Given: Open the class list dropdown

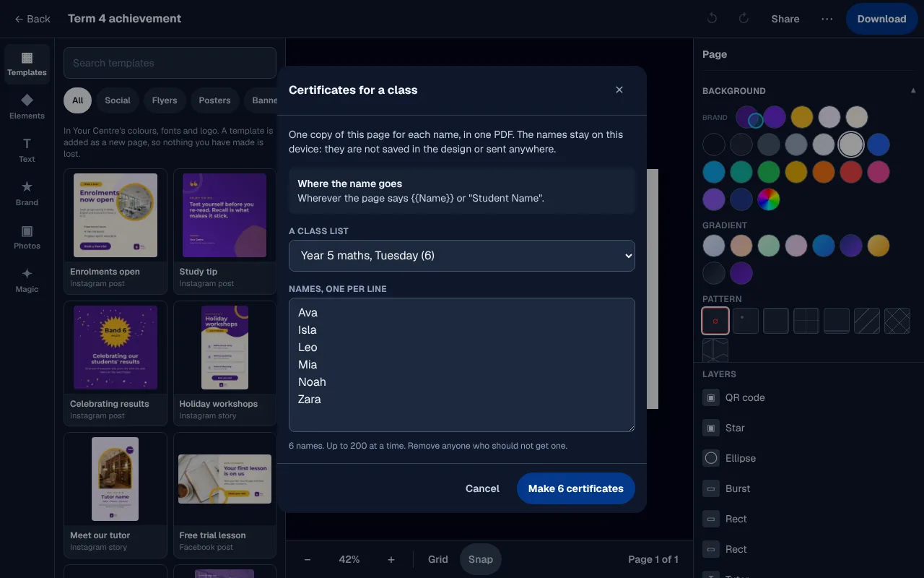Looking at the screenshot, I should tap(462, 256).
